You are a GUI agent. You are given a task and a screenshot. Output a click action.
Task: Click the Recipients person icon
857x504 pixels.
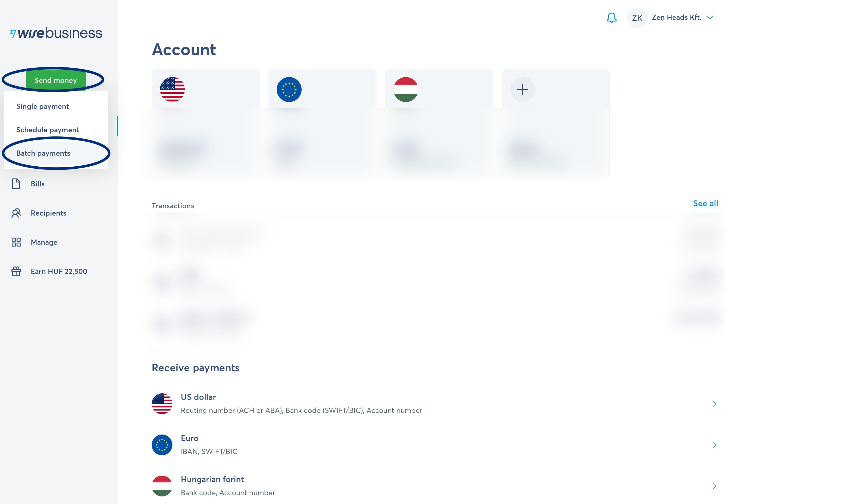point(16,213)
